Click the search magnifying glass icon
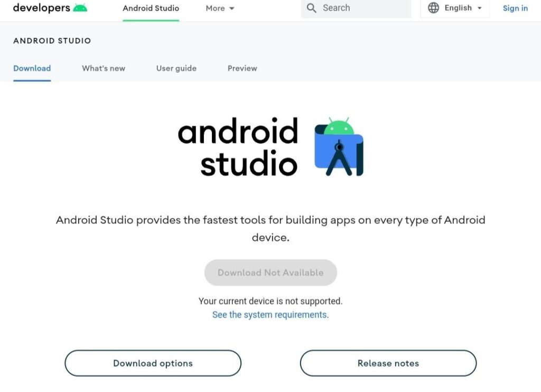This screenshot has height=392, width=541. coord(312,8)
